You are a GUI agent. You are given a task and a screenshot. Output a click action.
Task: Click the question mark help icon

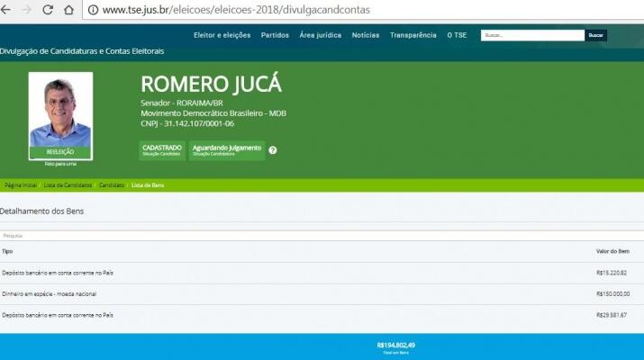273,150
